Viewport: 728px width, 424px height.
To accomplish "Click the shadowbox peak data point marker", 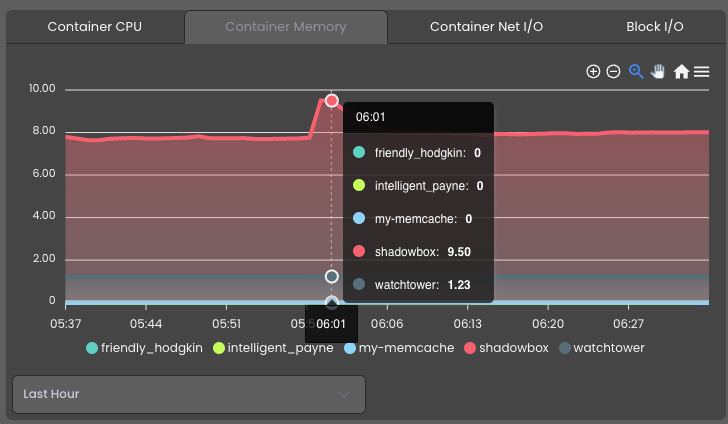I will point(332,101).
